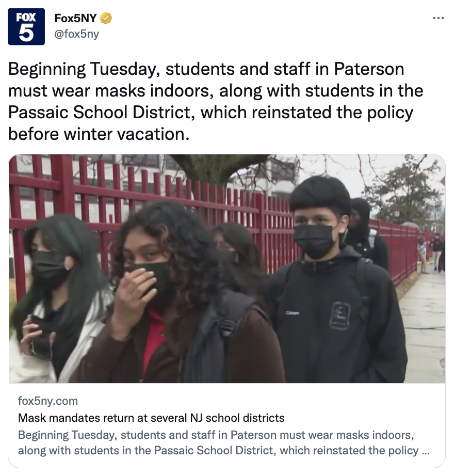Viewport: 455px width, 476px height.
Task: Click the large '5' numeral in the avatar
Action: (x=26, y=33)
